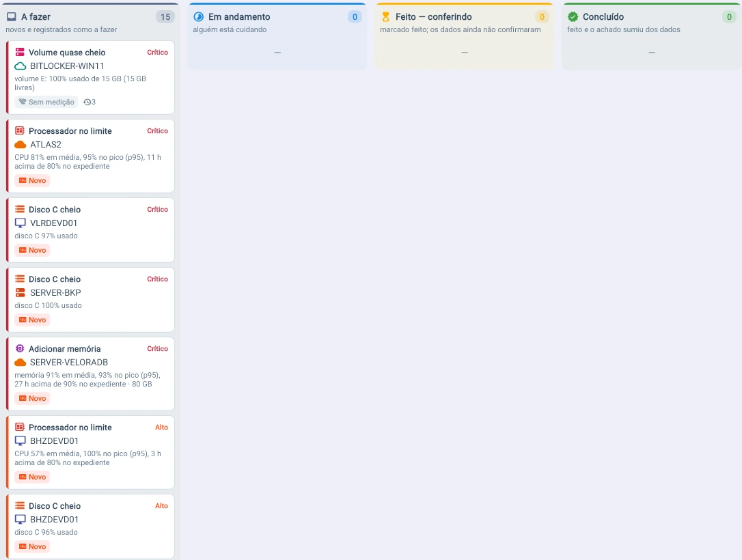Viewport: 742px width, 560px height.
Task: Select the A fazer column title
Action: click(x=36, y=17)
